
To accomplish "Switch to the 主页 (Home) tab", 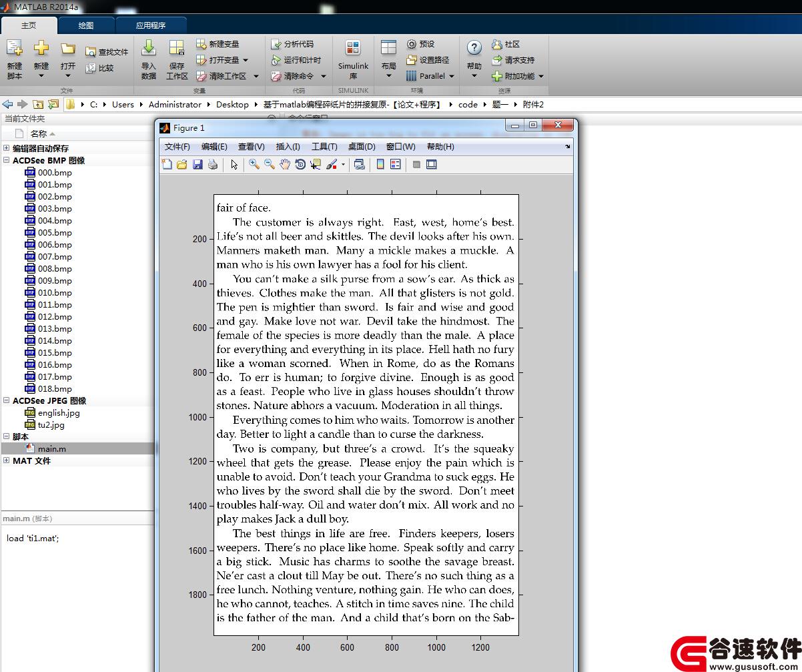I will 29,25.
